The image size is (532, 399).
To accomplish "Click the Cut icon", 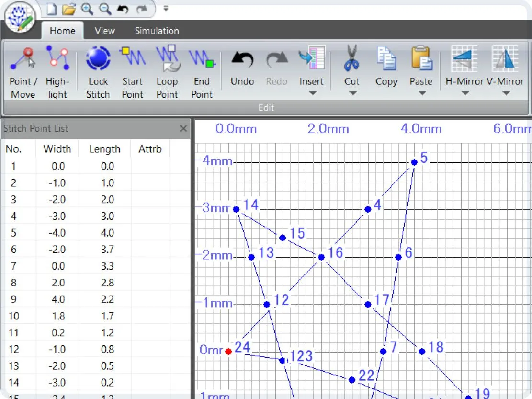I will (x=351, y=62).
